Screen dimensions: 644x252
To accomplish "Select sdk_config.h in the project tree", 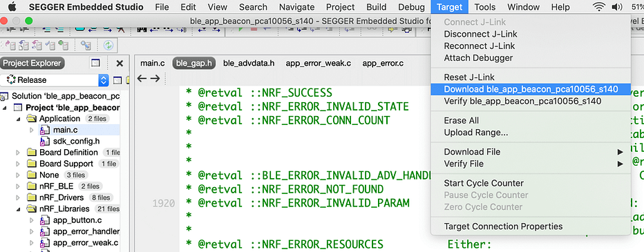I will tap(77, 141).
